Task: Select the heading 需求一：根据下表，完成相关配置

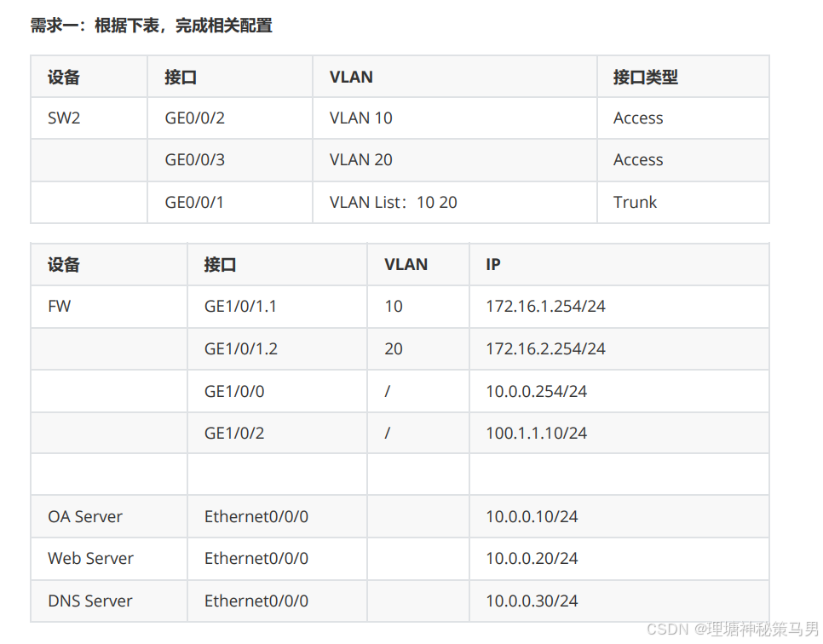Action: (x=151, y=26)
